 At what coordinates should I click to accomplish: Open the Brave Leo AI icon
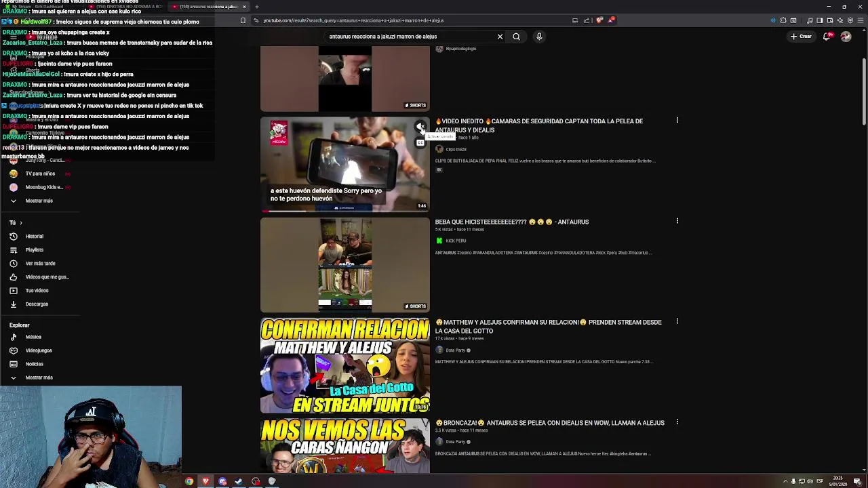pos(841,20)
